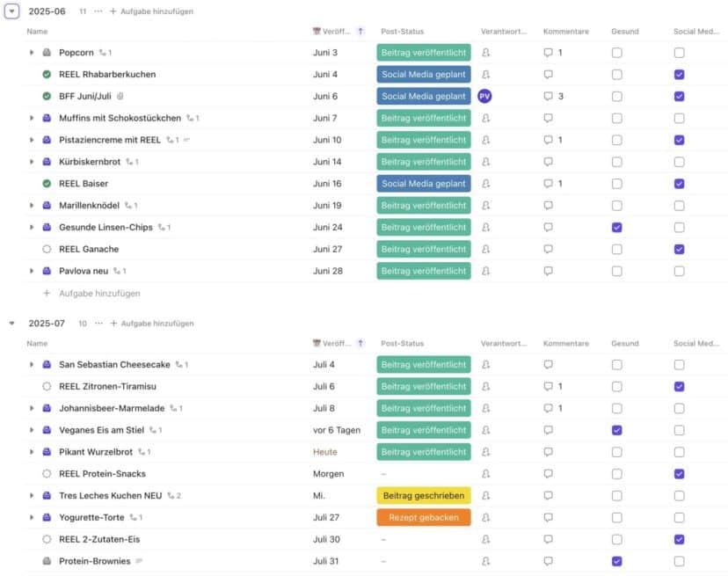The image size is (728, 576).
Task: Click the PV assignee avatar for BFF Juni/Juli
Action: point(484,96)
